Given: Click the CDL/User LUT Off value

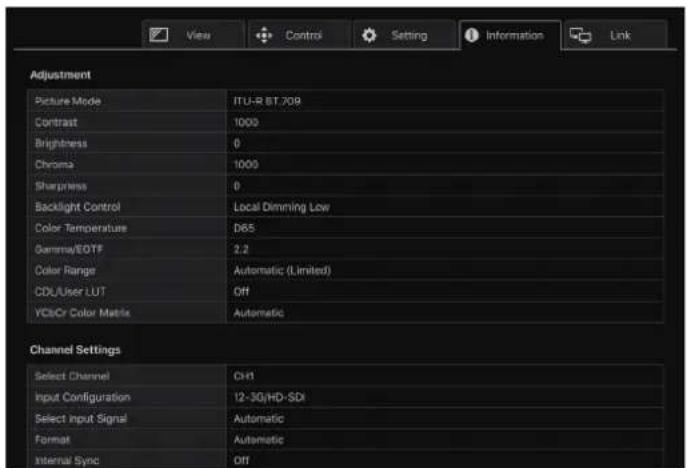Looking at the screenshot, I should [x=241, y=291].
